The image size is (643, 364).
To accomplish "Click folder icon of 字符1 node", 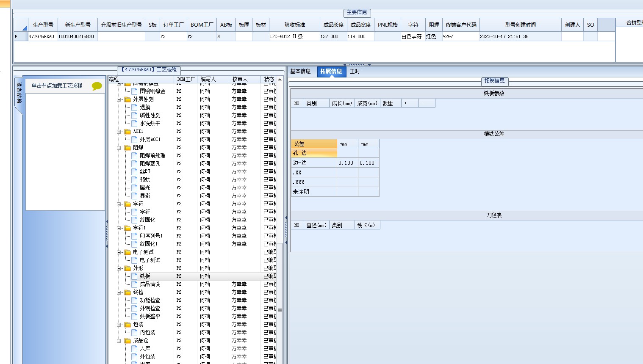I will (x=127, y=228).
